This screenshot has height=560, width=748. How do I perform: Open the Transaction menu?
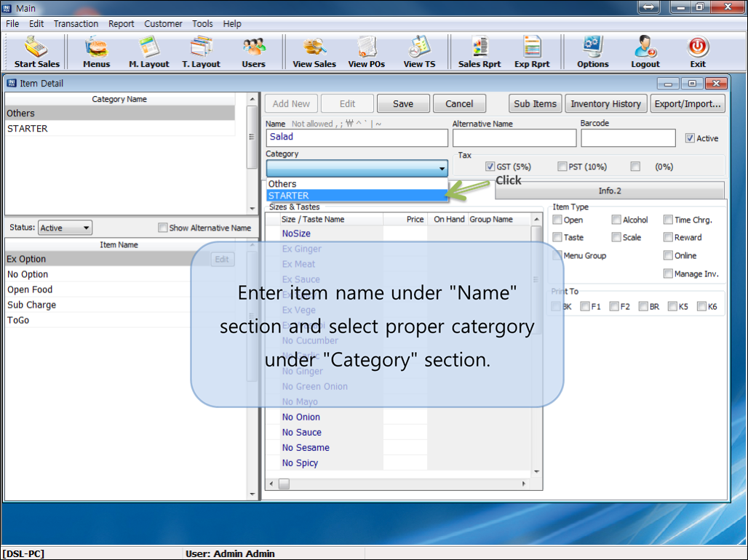coord(76,23)
